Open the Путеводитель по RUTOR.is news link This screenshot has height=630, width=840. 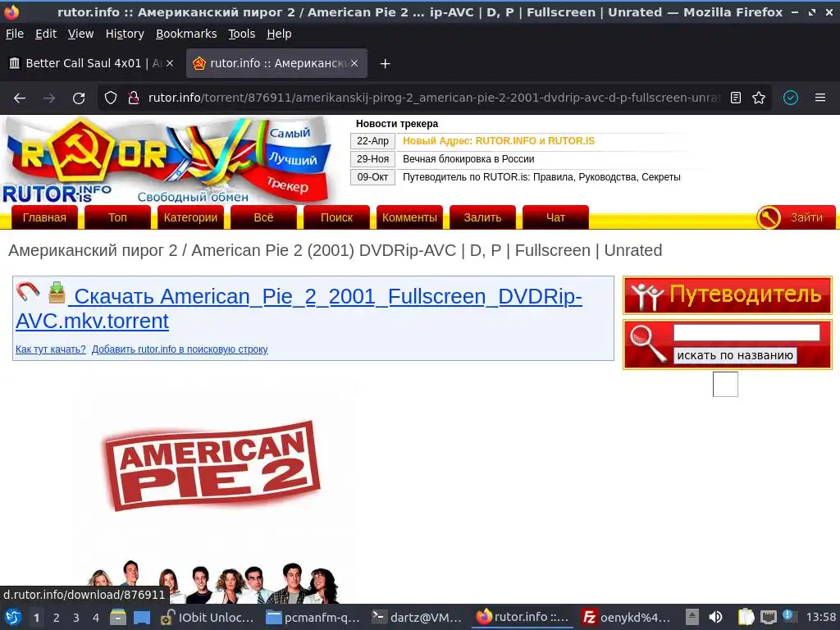[x=541, y=177]
